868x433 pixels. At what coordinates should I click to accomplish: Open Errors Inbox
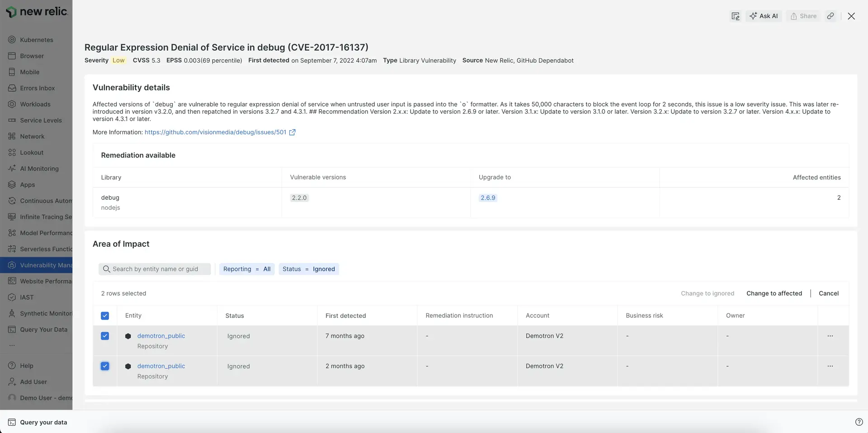[x=37, y=88]
